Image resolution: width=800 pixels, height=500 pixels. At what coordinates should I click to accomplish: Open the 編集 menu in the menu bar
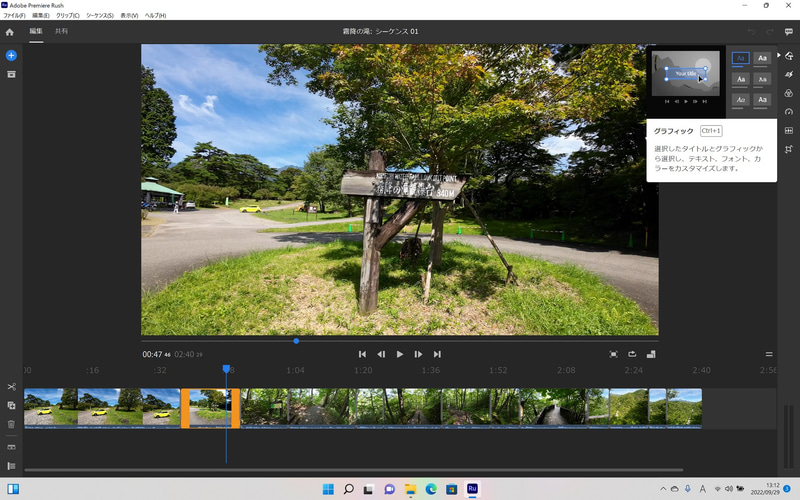41,15
